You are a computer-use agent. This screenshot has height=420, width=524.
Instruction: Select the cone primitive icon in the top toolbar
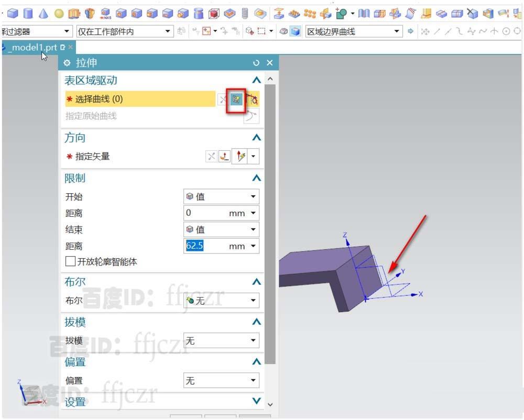click(x=43, y=13)
